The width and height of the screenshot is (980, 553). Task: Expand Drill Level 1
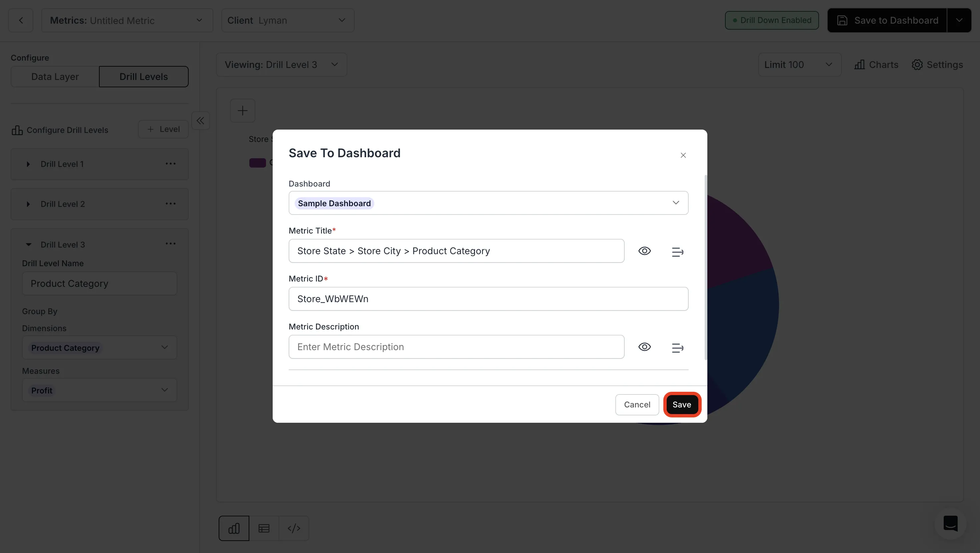pyautogui.click(x=28, y=164)
